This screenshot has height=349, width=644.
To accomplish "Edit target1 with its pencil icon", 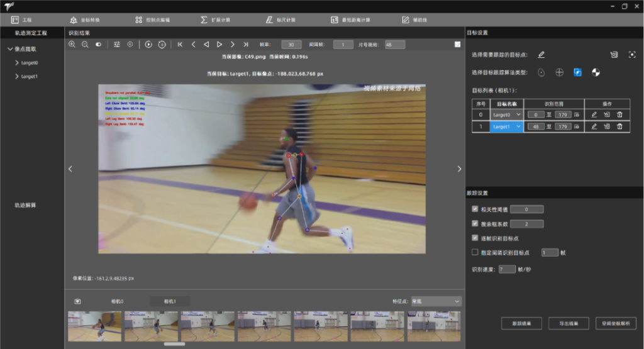I will click(594, 126).
